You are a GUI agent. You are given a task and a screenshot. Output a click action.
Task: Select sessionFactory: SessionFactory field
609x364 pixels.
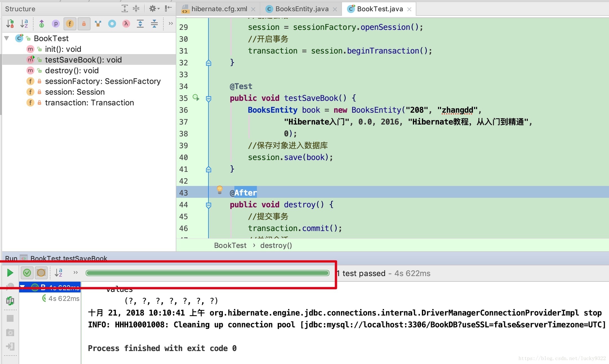click(x=103, y=81)
